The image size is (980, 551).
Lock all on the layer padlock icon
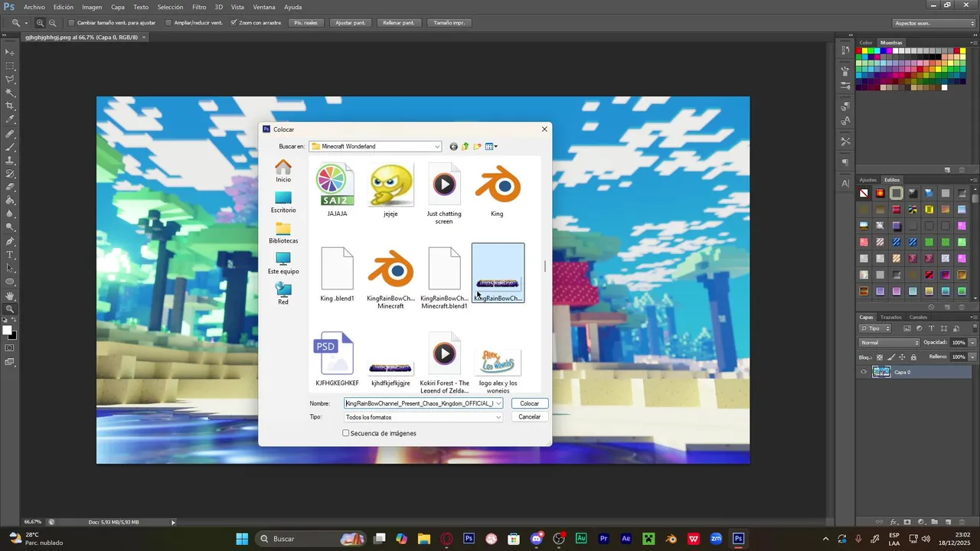click(913, 357)
